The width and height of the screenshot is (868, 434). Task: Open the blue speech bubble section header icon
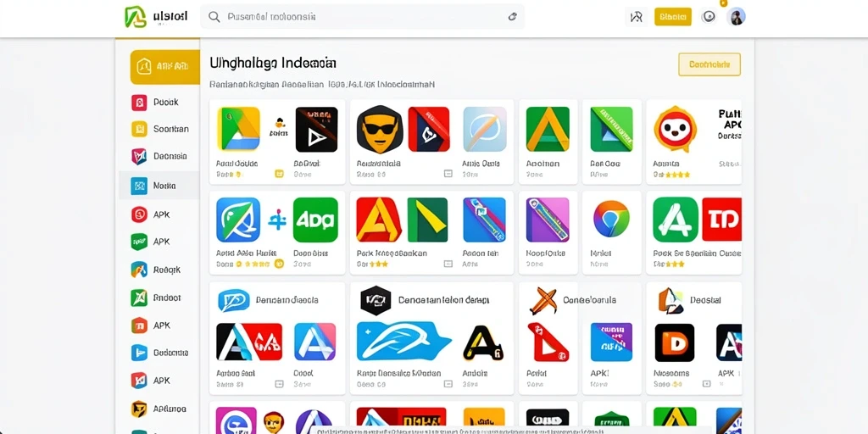[234, 300]
